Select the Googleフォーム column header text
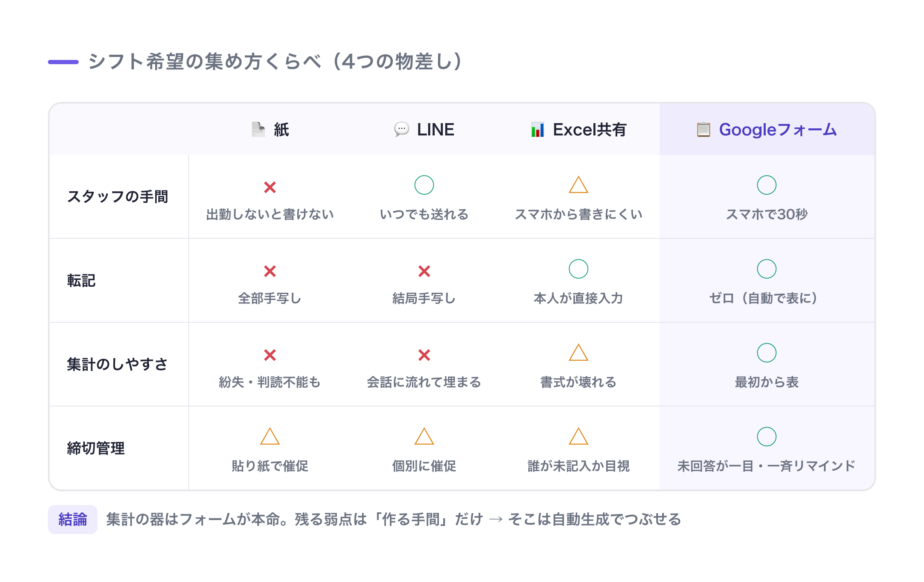 [778, 130]
